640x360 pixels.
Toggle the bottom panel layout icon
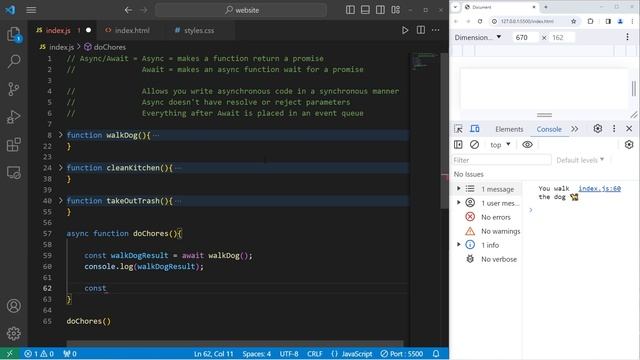[x=365, y=10]
